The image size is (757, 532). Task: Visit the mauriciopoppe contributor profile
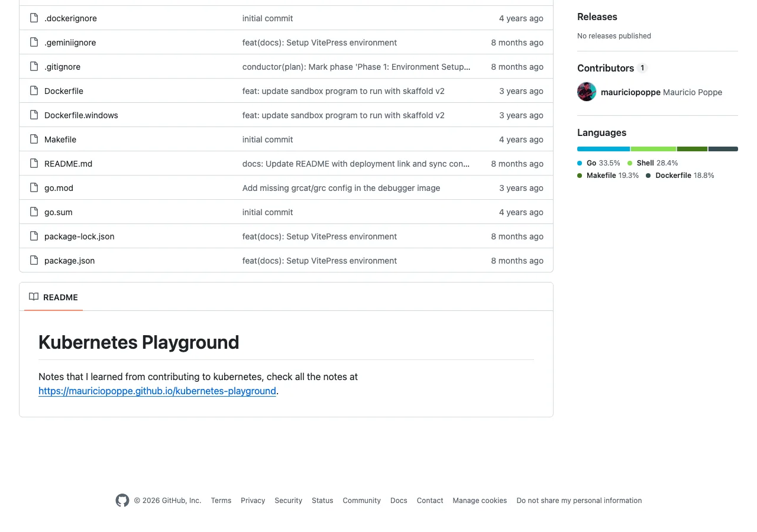pos(630,92)
